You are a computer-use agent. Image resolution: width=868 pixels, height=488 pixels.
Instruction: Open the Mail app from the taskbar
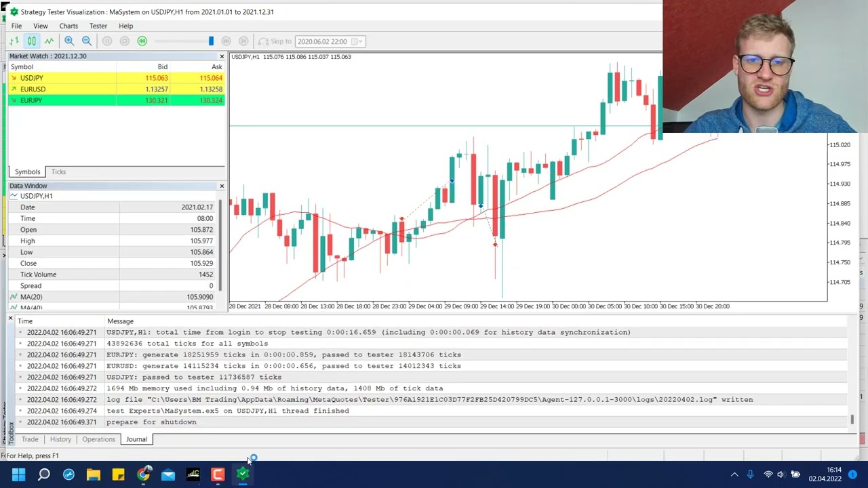[x=168, y=474]
